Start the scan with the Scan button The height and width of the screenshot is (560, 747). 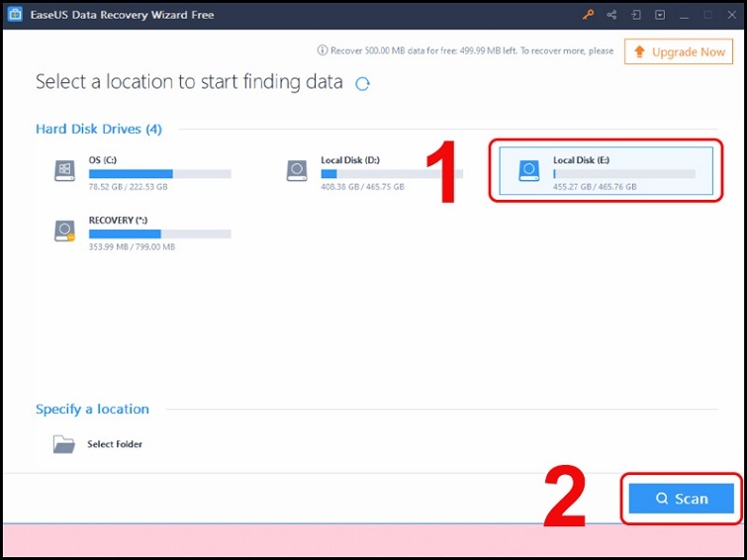[x=682, y=499]
